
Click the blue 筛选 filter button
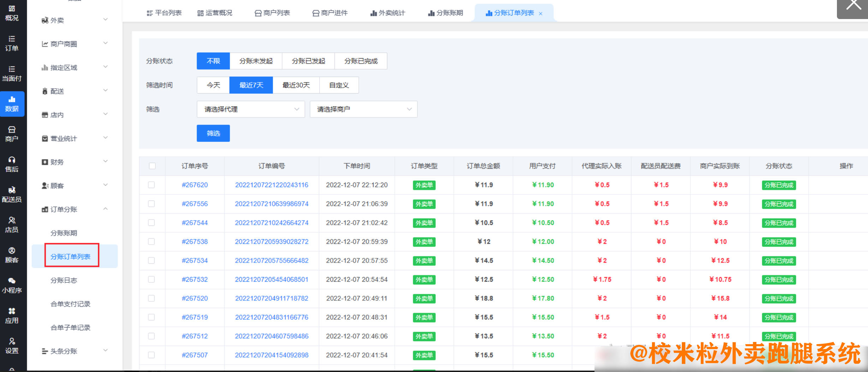point(213,133)
